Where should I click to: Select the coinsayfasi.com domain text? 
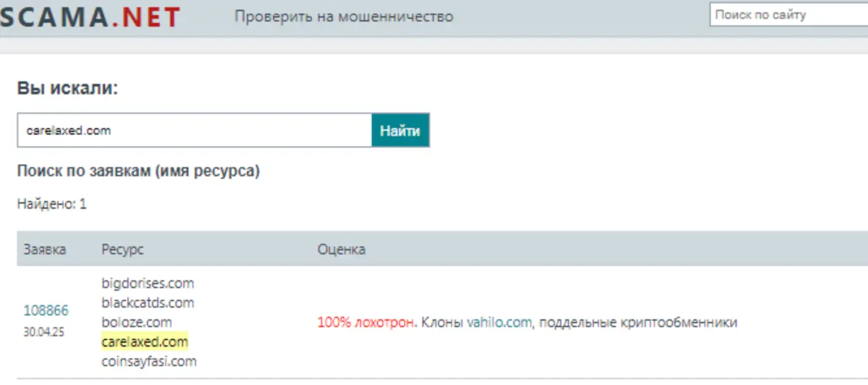(x=149, y=362)
